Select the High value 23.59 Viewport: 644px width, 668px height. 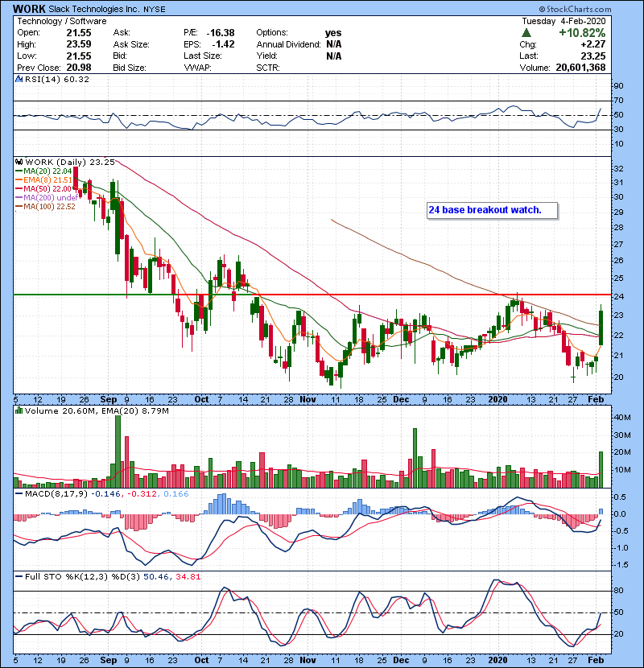tap(79, 44)
